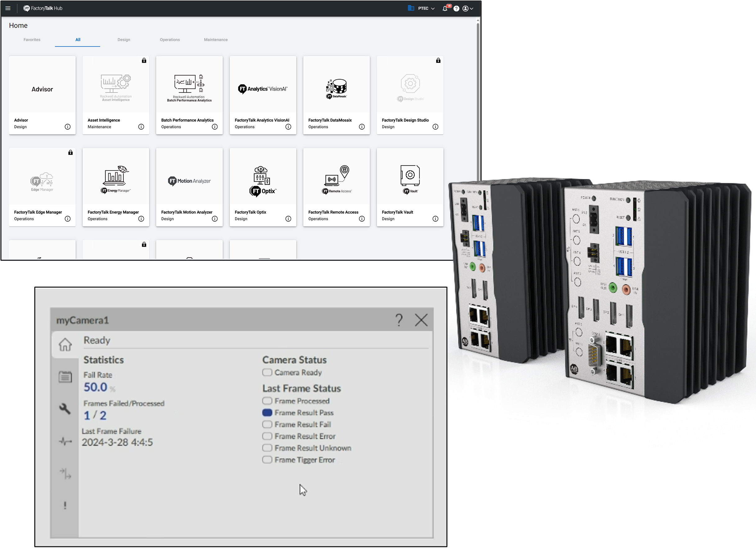Viewport: 756px width, 548px height.
Task: Open the exclamation alarm tab in myCamera1
Action: pyautogui.click(x=65, y=505)
